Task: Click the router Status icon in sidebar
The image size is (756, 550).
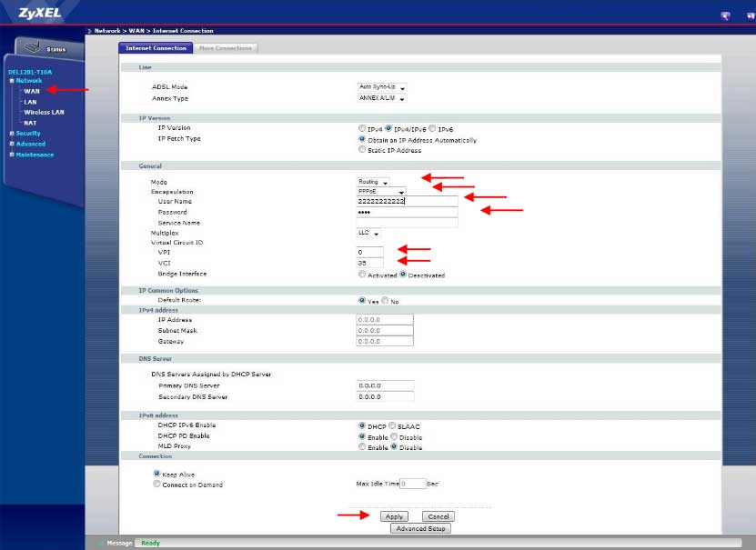Action: point(33,48)
